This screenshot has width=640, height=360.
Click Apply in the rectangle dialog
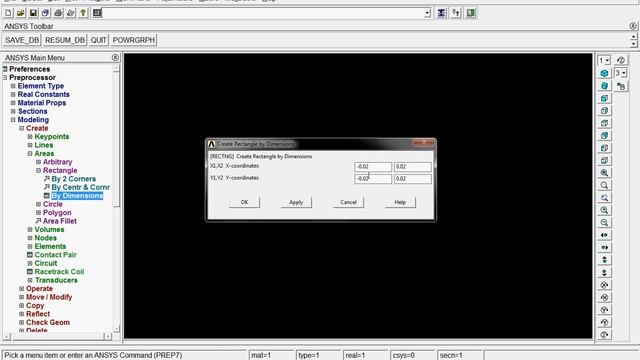point(296,202)
